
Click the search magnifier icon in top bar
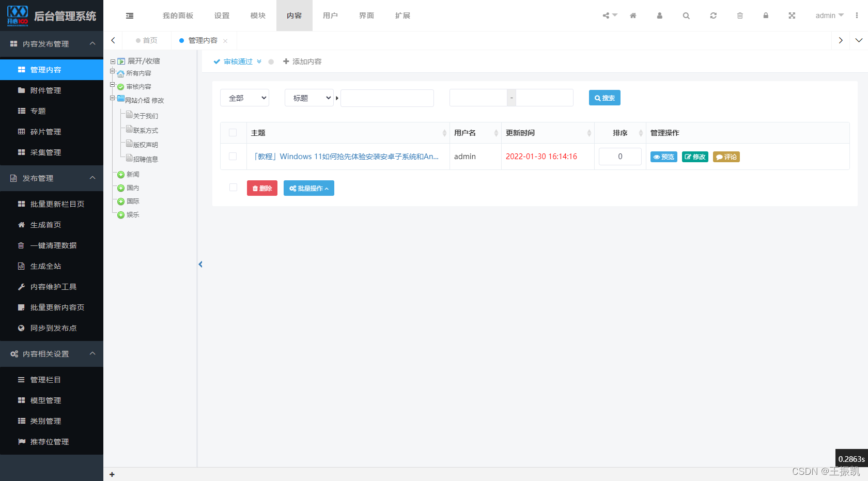click(x=686, y=15)
